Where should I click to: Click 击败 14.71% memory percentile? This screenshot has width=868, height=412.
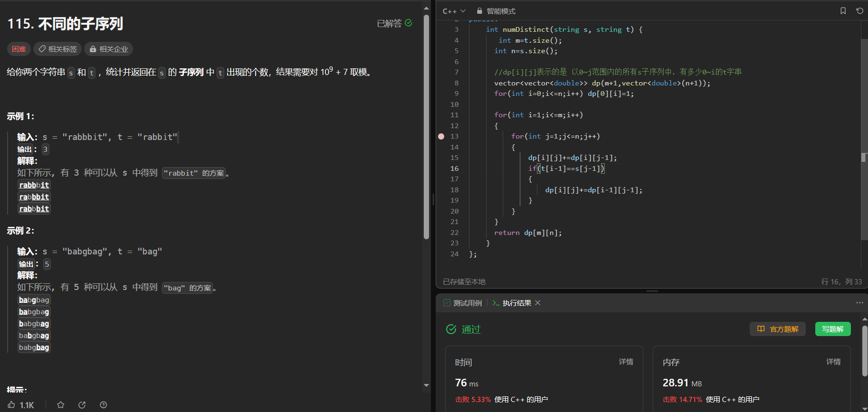pyautogui.click(x=682, y=400)
